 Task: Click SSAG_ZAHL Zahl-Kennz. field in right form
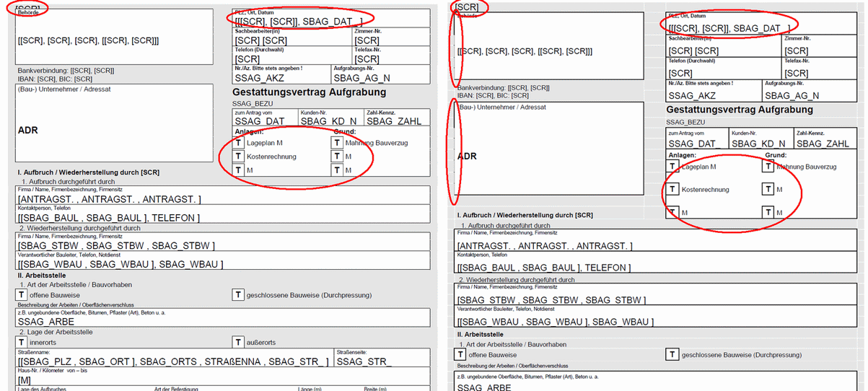click(823, 144)
